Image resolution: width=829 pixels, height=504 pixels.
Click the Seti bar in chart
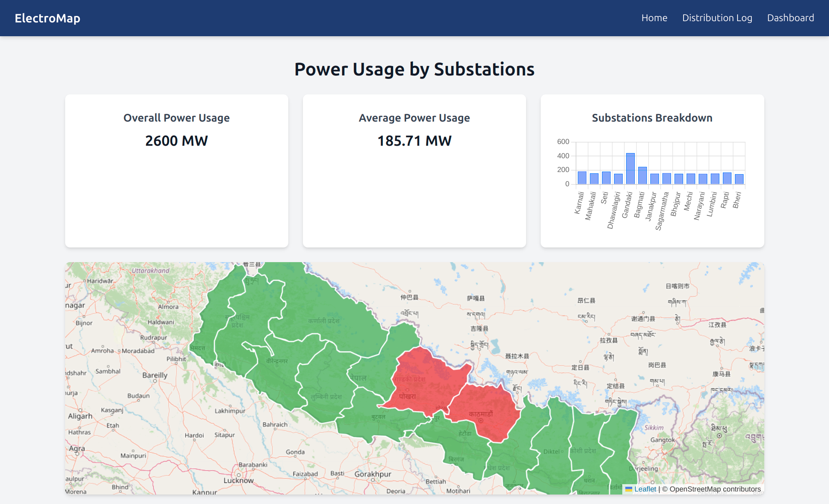point(606,178)
